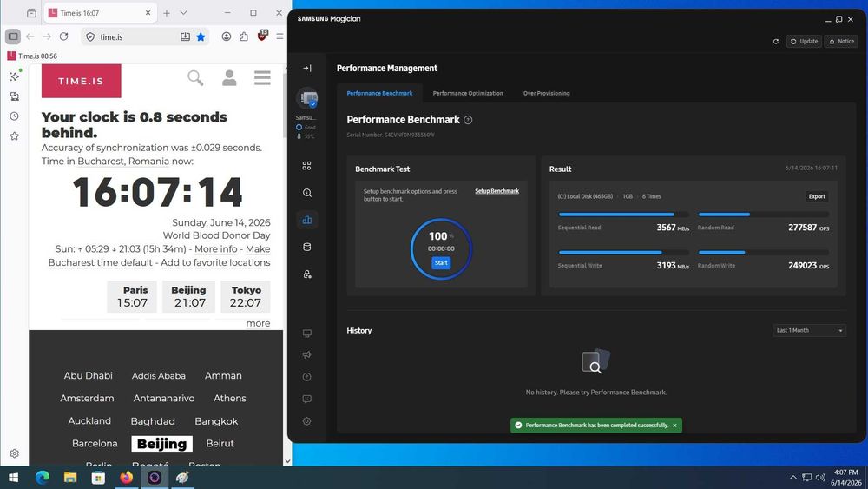Click the Performance Benchmark info question icon
This screenshot has height=489, width=868.
point(468,120)
